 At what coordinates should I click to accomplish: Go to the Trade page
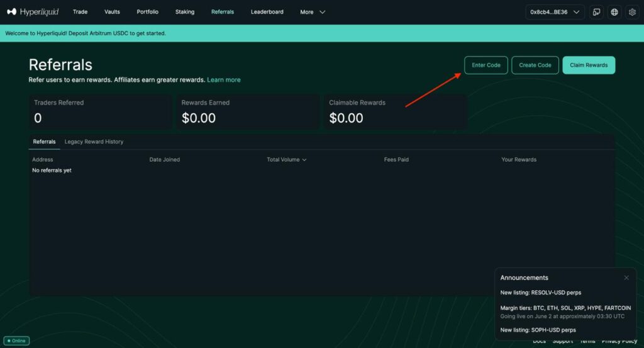(80, 12)
